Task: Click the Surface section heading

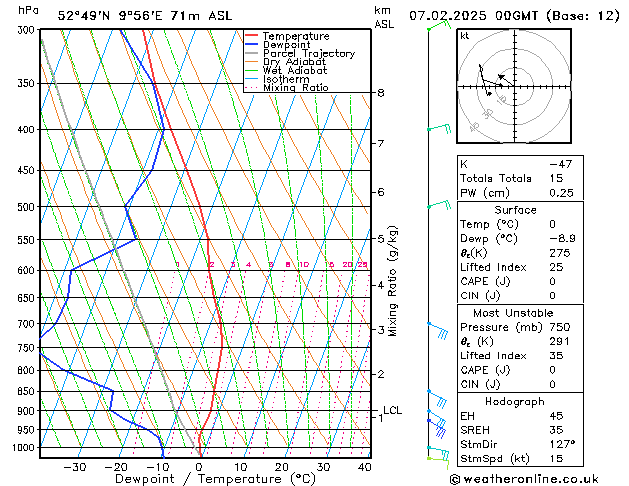Action: coord(515,210)
